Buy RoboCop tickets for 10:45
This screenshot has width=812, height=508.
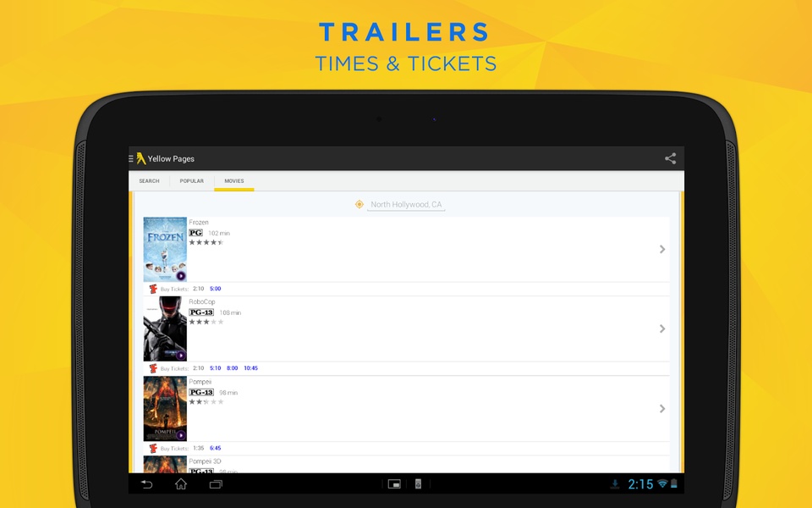[250, 368]
